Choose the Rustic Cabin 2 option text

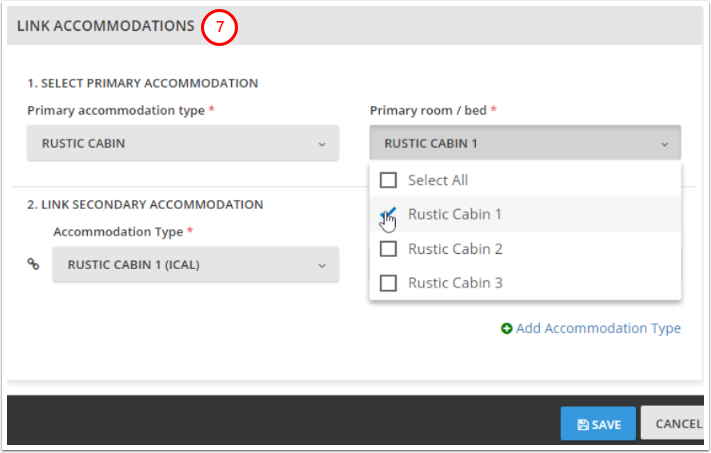coord(455,248)
